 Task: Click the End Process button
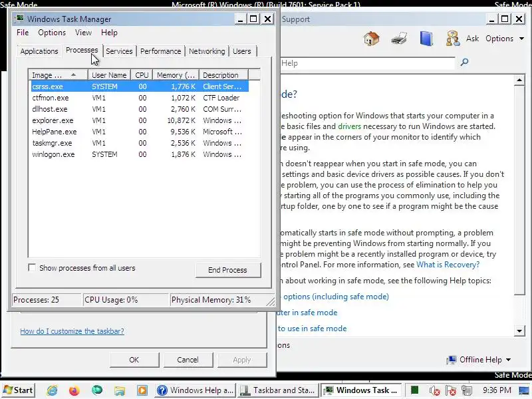click(x=227, y=270)
